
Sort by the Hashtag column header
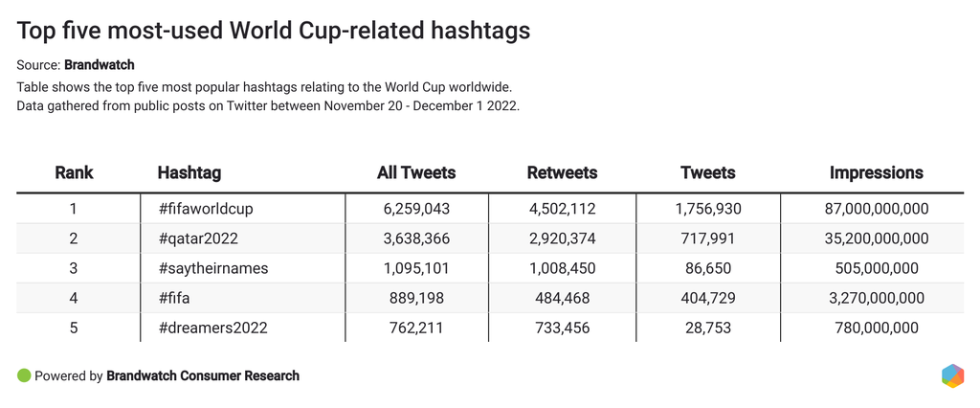[189, 173]
